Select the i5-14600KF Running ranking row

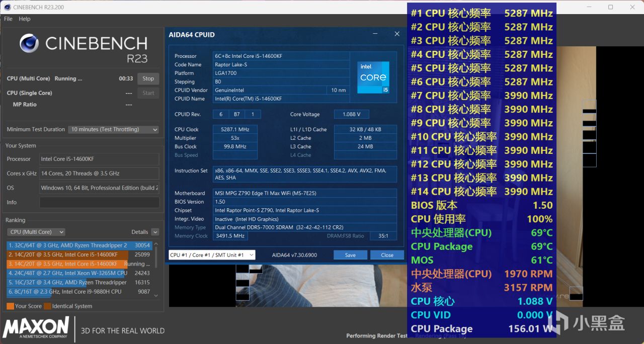[79, 264]
